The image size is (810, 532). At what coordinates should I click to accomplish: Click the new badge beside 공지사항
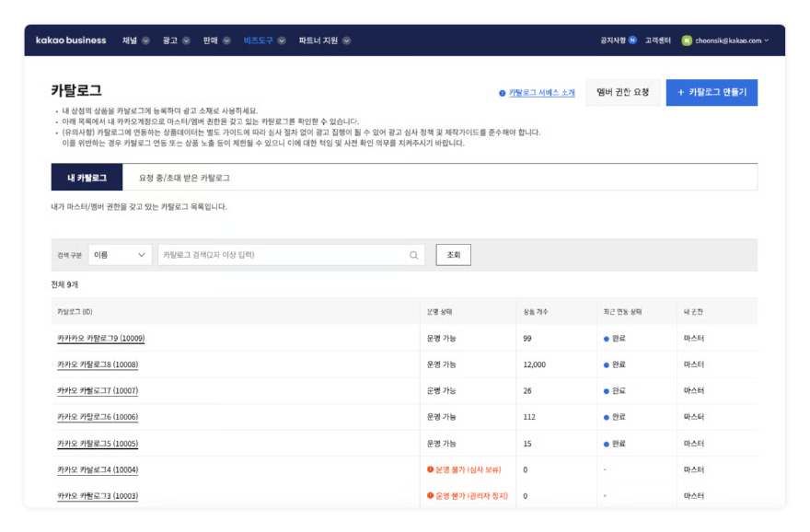click(x=632, y=40)
